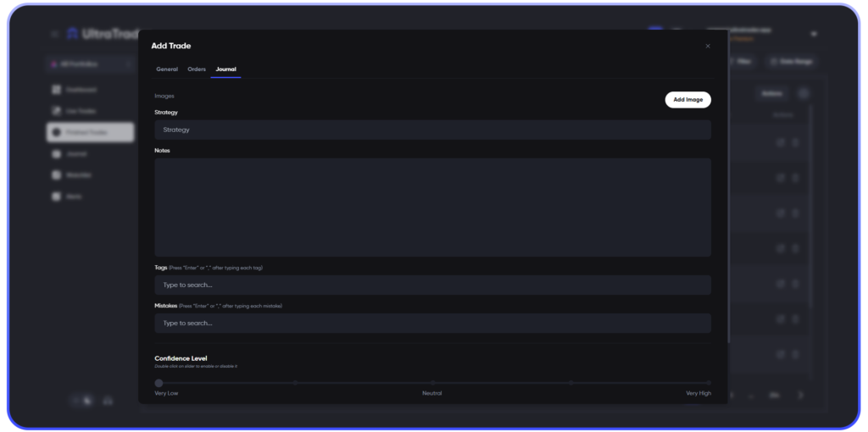Select the Journal tab in the dialog
The image size is (868, 432).
[x=225, y=69]
